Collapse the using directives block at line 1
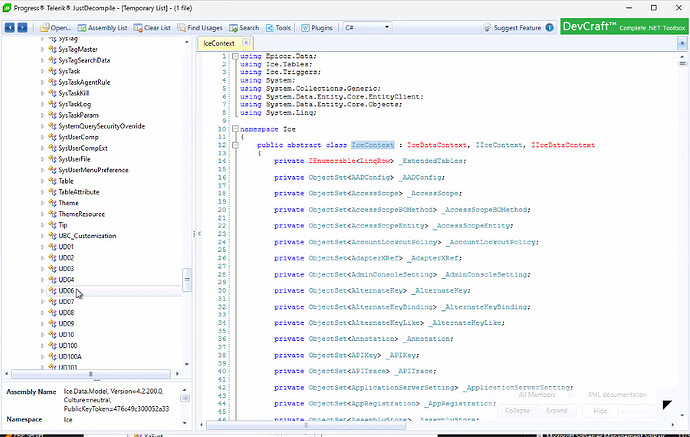 point(235,56)
